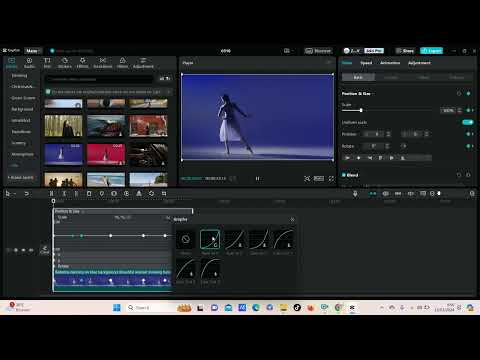Toggle the Rotate keyframe diamond
Viewport: 480px width, 360px height.
point(468,146)
